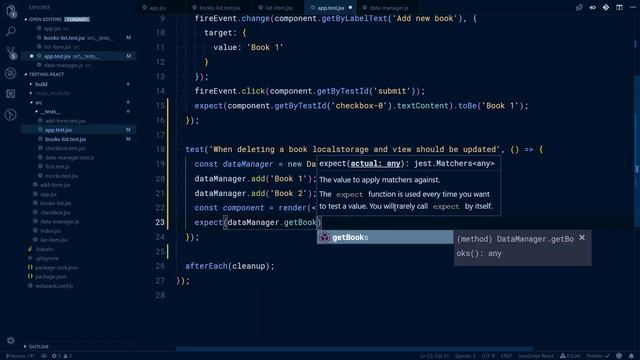Screen dimensions: 640x360
Task: Click the toggle file blame icon in editor toolbar
Action: tap(593, 7)
